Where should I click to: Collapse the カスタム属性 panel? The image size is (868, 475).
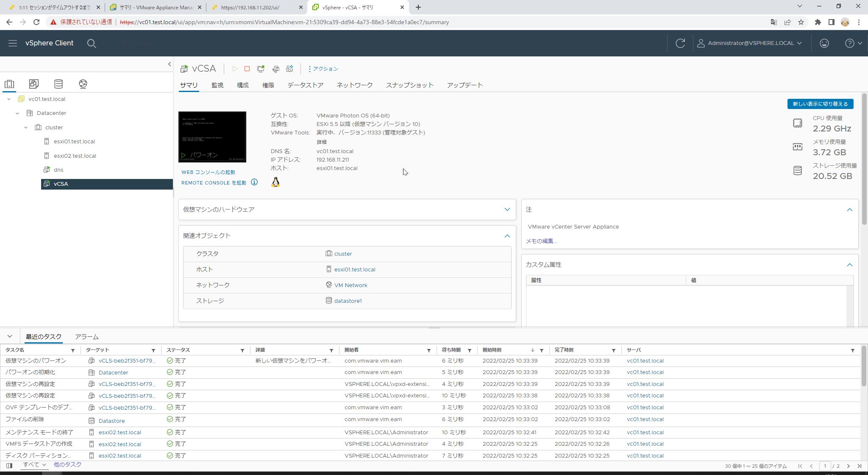pos(849,265)
